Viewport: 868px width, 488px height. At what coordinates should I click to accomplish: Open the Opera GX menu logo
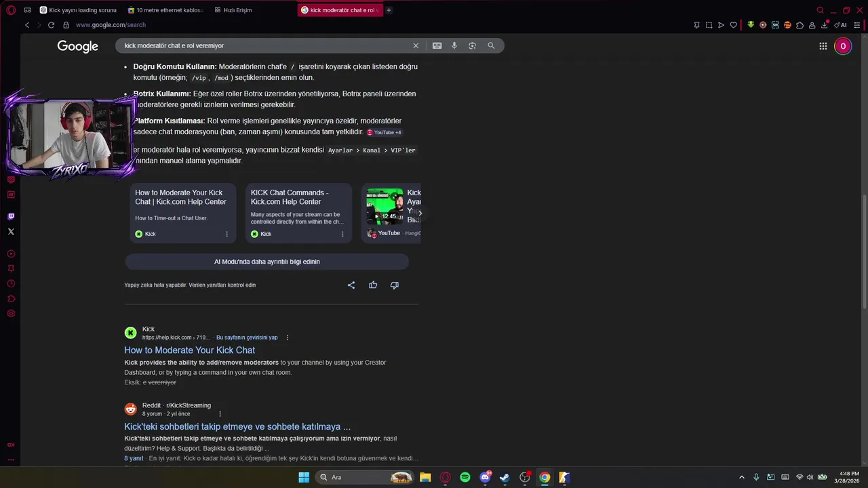(11, 10)
